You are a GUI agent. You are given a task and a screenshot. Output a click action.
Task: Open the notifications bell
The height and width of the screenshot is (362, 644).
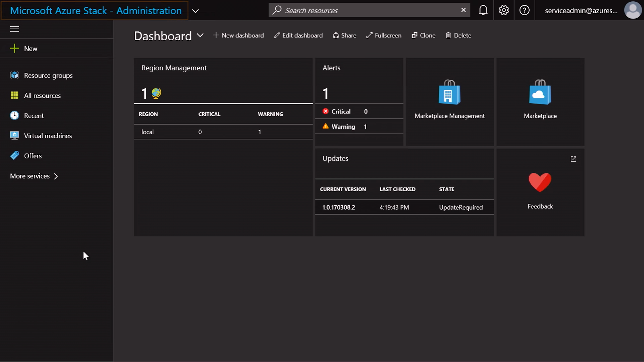(483, 10)
